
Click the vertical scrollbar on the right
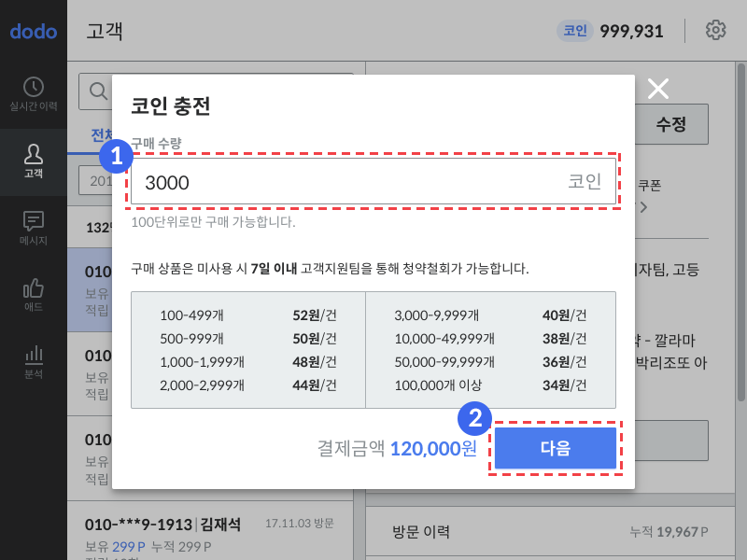coord(740,231)
